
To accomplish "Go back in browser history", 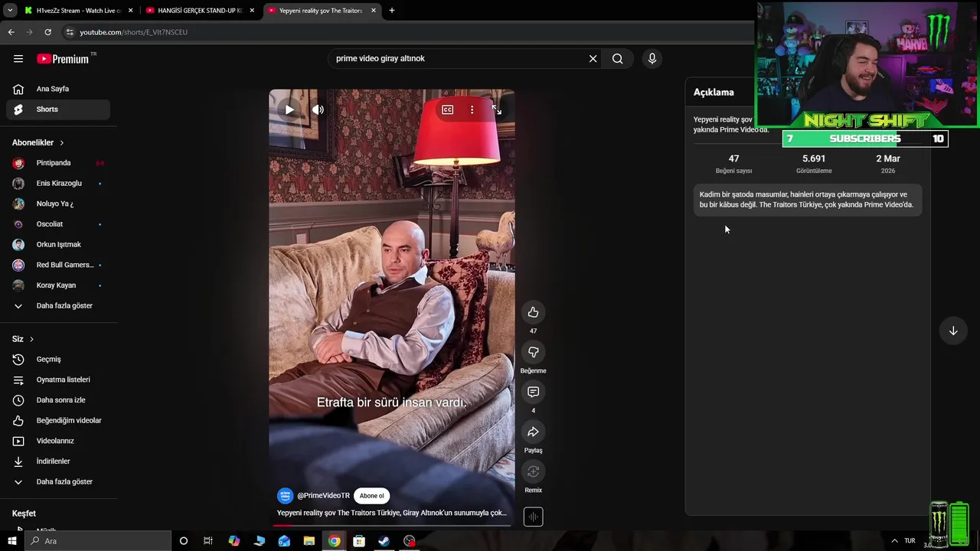I will point(11,32).
